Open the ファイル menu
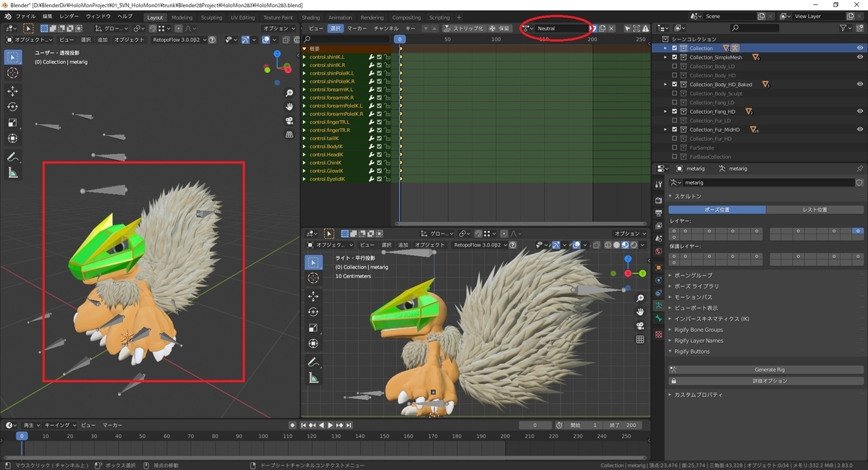The width and height of the screenshot is (868, 470). click(x=25, y=17)
